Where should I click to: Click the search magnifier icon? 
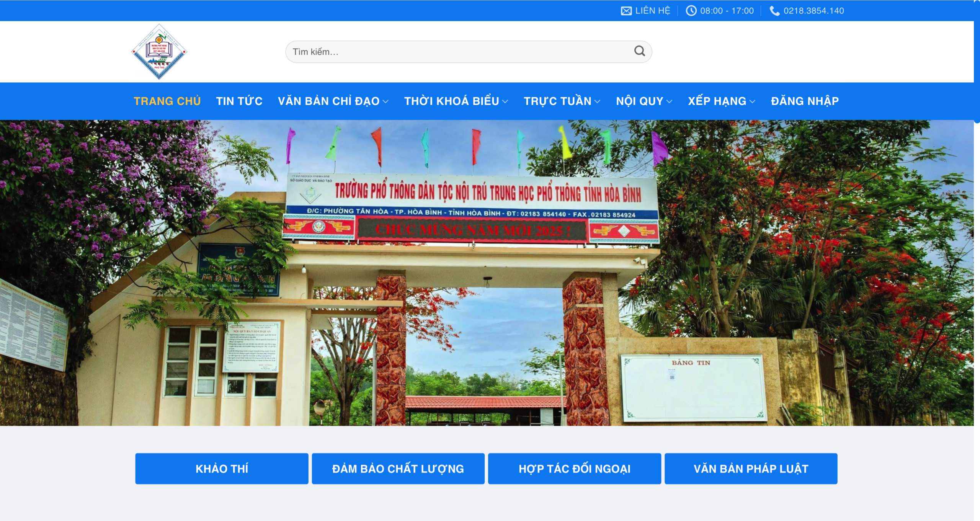click(639, 51)
